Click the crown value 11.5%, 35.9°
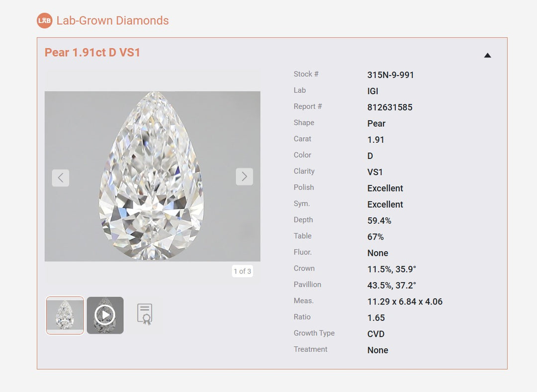 [x=392, y=269]
